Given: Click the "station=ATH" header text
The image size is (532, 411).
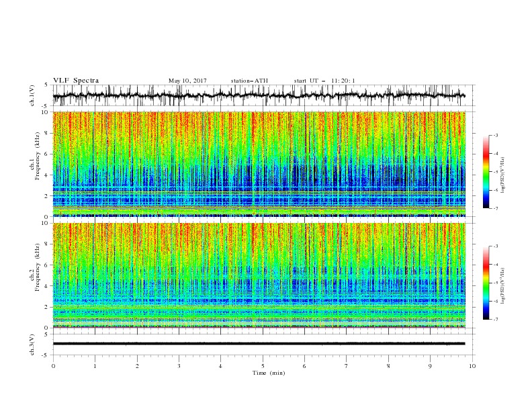Looking at the screenshot, I should point(249,81).
